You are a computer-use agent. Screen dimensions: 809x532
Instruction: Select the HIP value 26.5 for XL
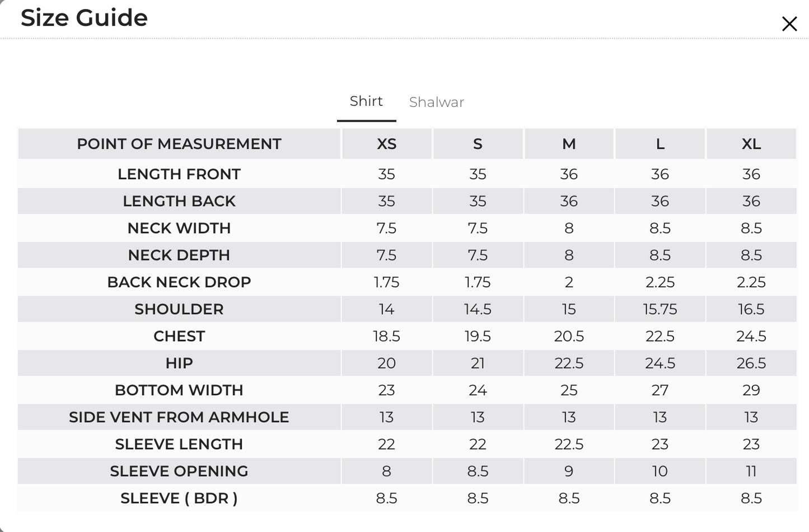pos(751,363)
